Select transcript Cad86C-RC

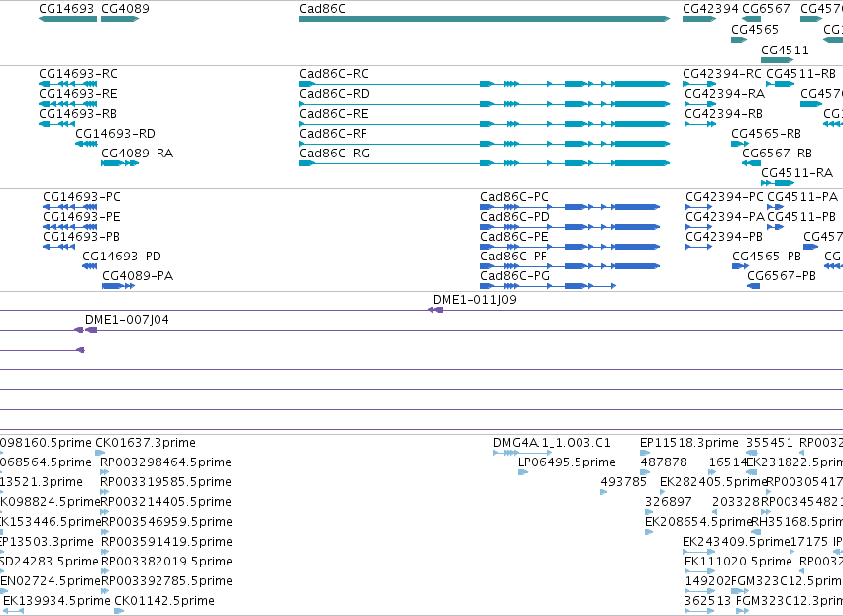(x=484, y=84)
